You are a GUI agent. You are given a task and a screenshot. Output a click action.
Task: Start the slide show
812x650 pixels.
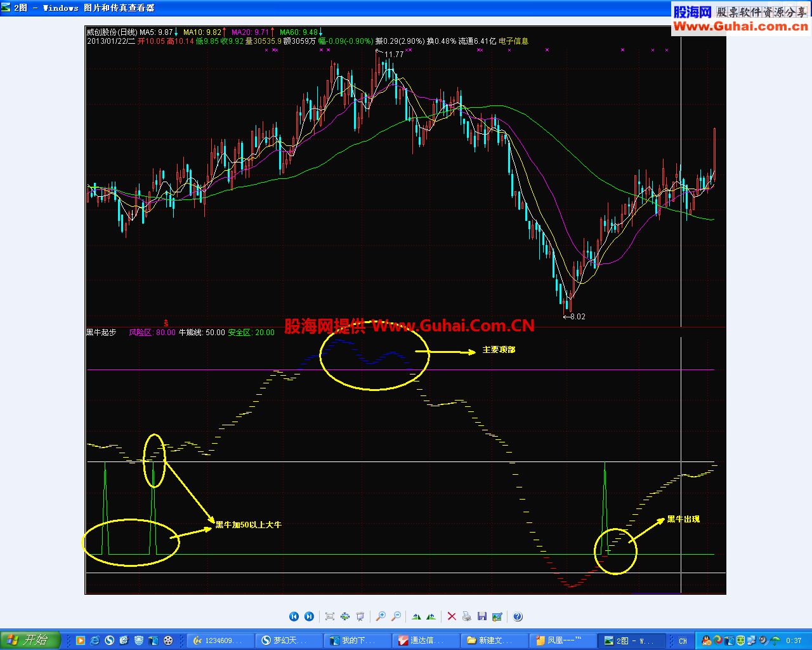(x=360, y=616)
